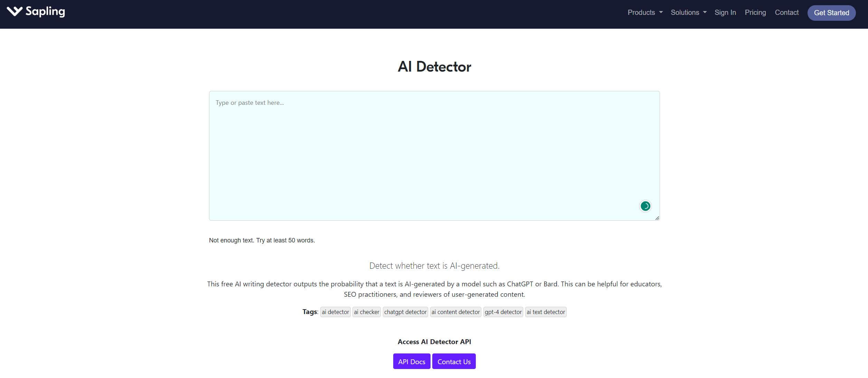
Task: Click the Solutions dropdown arrow
Action: point(705,13)
